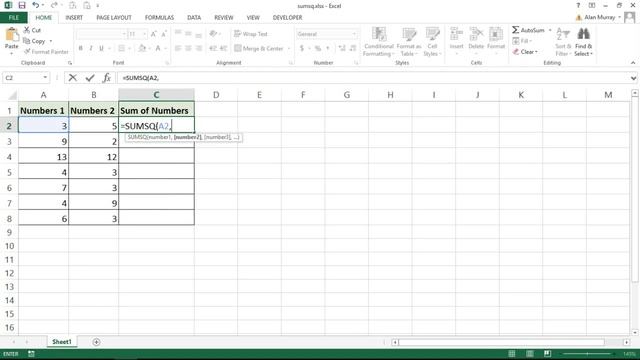Open the Clear dropdown

click(x=526, y=52)
